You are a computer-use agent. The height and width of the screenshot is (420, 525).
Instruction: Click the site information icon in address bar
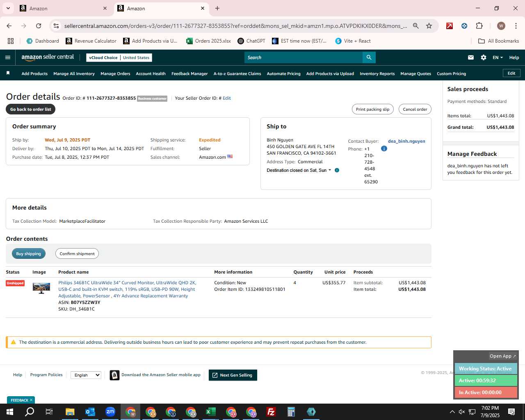pyautogui.click(x=56, y=26)
